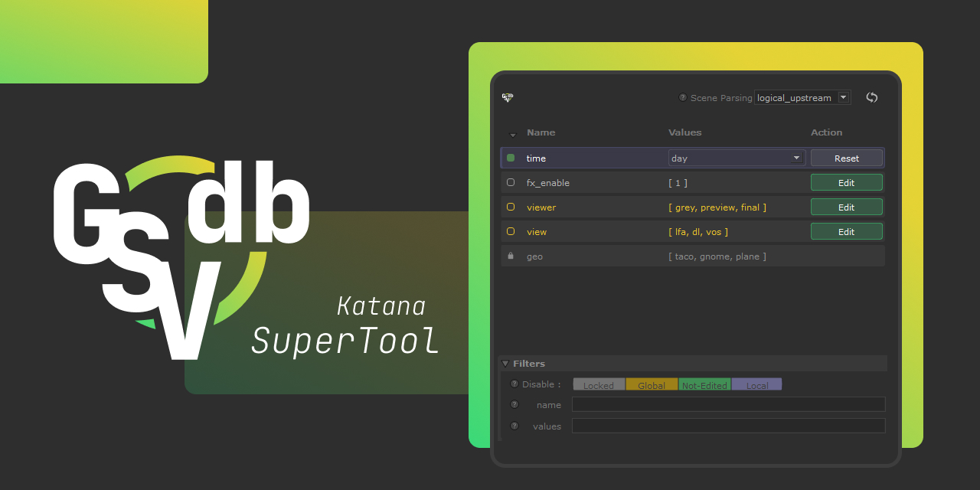Edit the viewer variable

tap(847, 207)
